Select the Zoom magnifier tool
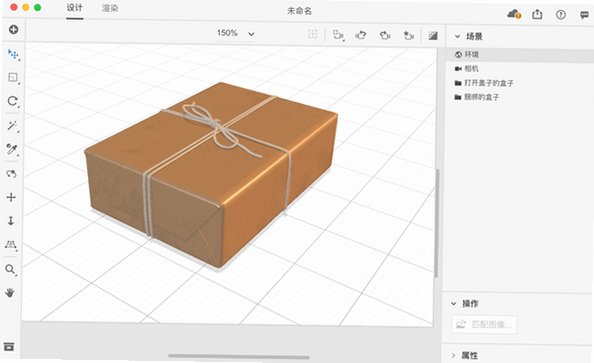594x363 pixels. click(x=11, y=269)
